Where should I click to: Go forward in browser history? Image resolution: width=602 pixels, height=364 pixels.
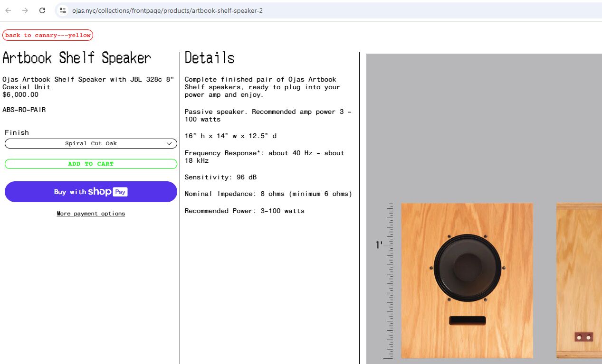click(x=25, y=10)
